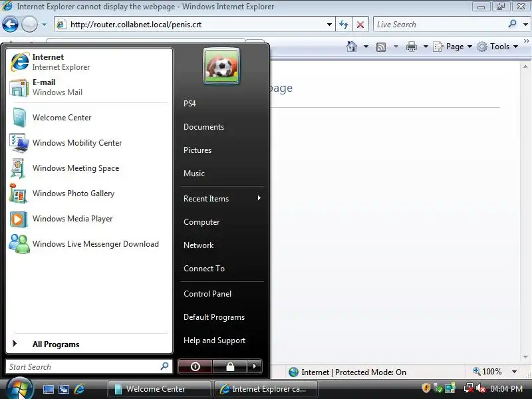Click the power sleep button
Viewport: 532px width, 399px height.
point(195,366)
